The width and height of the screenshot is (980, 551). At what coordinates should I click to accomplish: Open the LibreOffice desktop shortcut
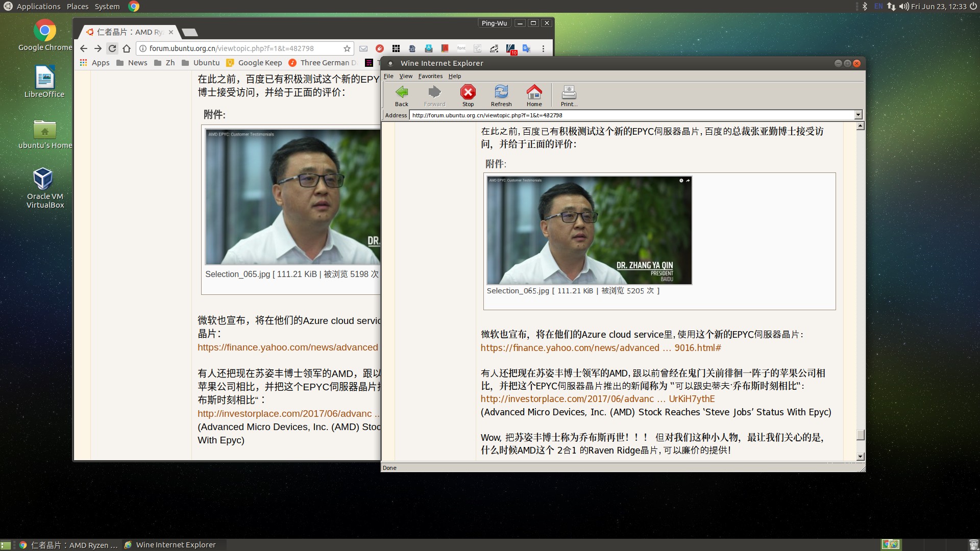click(45, 82)
